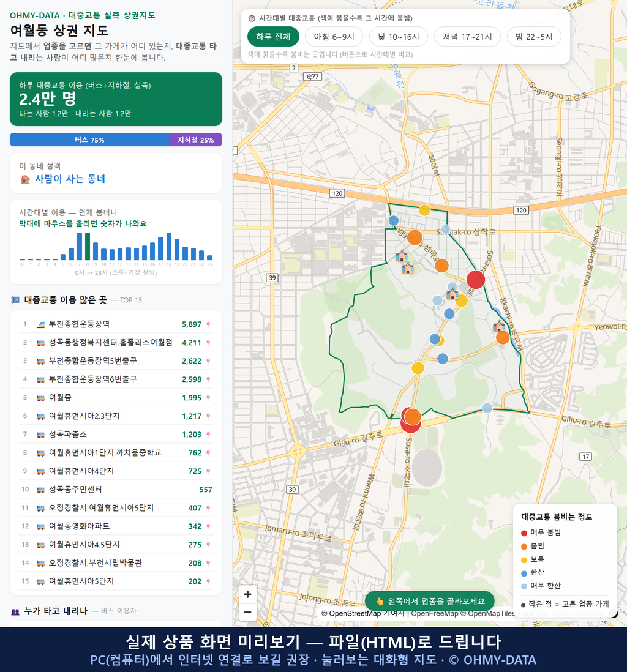Click the 누가 타고 내리나 section heading
Viewport: 627px width, 672px height.
click(56, 611)
